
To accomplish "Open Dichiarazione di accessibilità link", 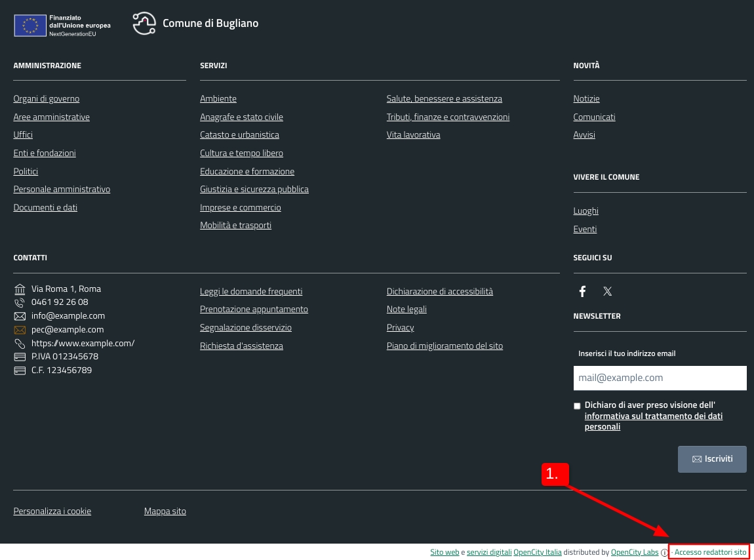I will coord(439,292).
